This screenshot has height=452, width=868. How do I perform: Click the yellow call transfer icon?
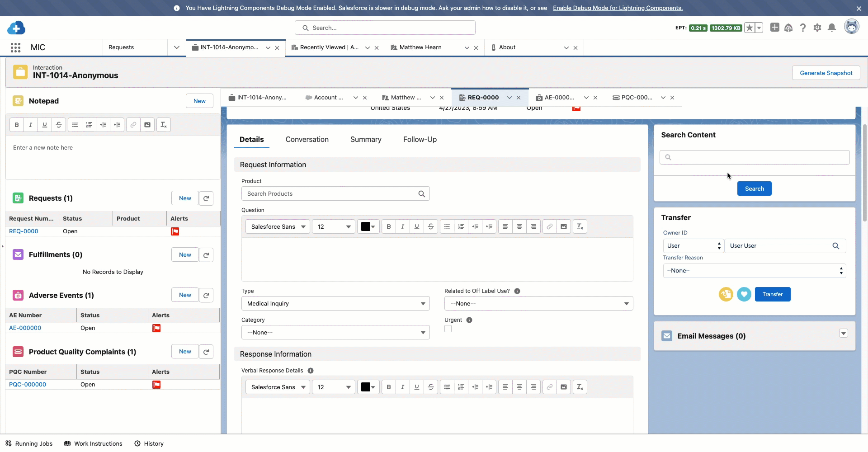pos(726,294)
